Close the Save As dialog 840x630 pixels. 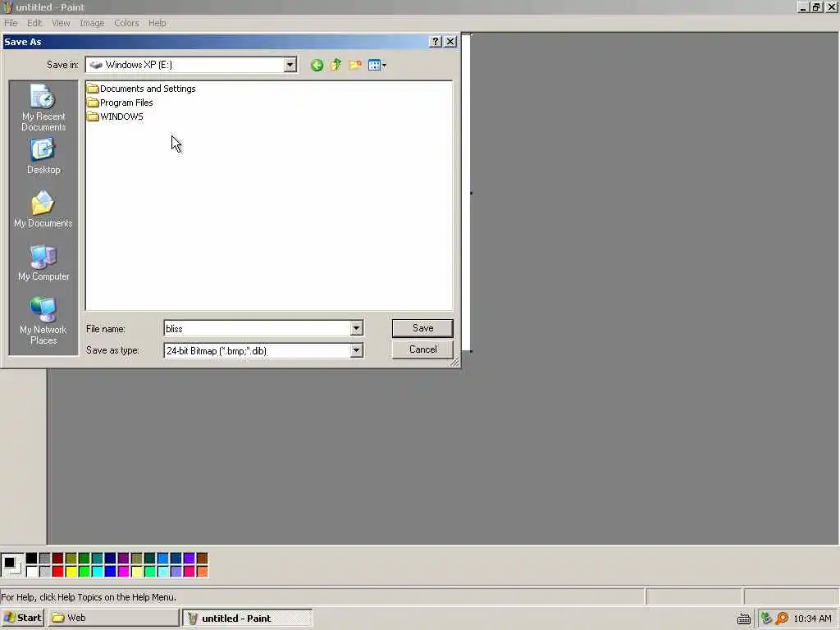coord(450,42)
